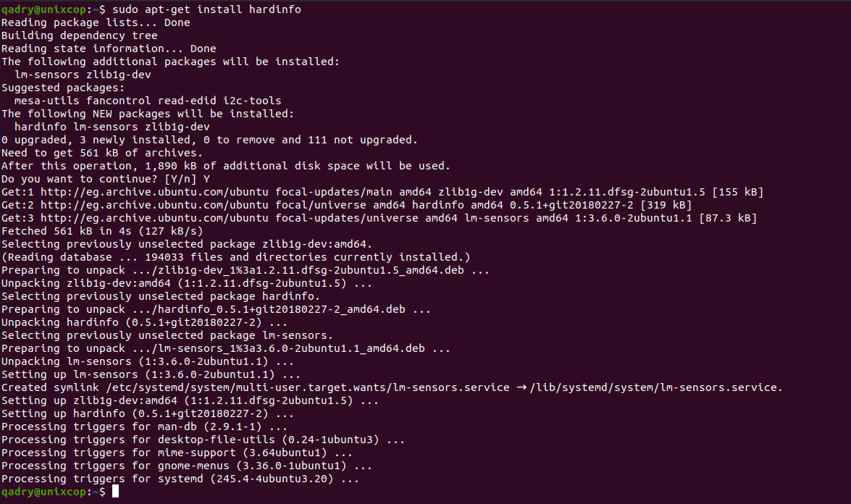Image resolution: width=851 pixels, height=504 pixels.
Task: Click the terminal cursor at the bottom prompt
Action: coord(115,492)
